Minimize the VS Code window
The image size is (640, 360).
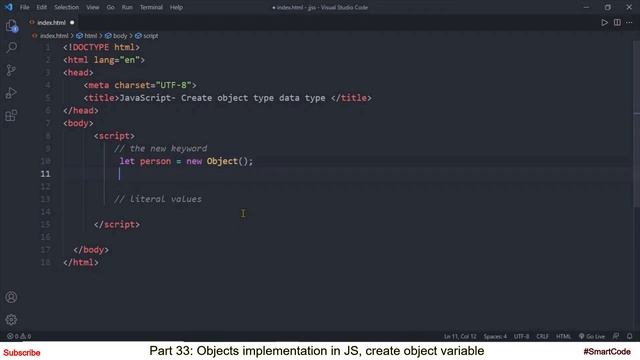(x=587, y=7)
